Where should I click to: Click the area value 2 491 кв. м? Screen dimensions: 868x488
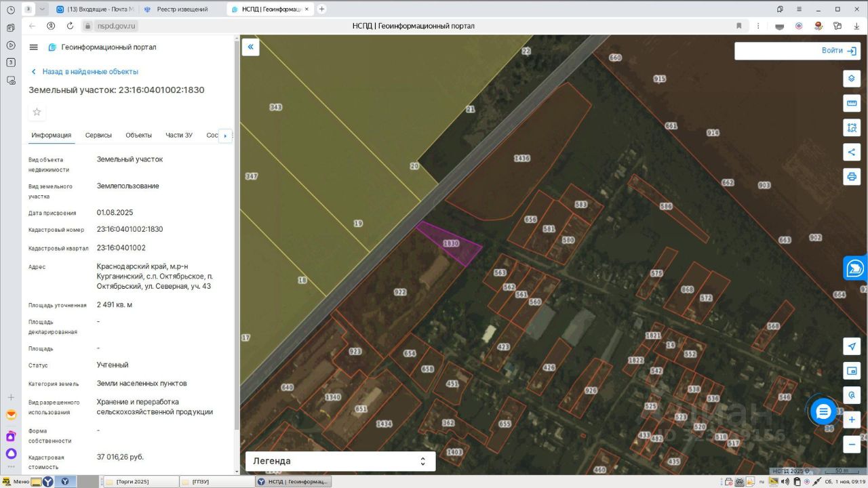click(115, 305)
